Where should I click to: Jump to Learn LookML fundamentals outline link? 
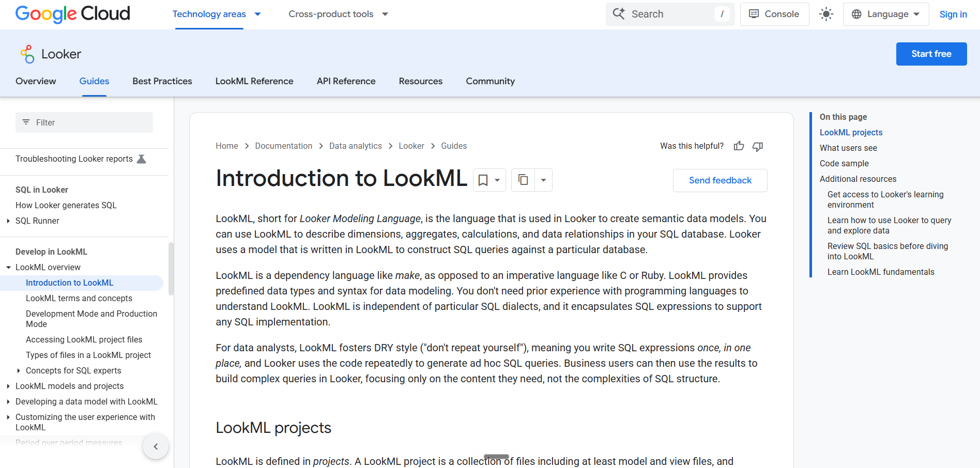point(881,272)
